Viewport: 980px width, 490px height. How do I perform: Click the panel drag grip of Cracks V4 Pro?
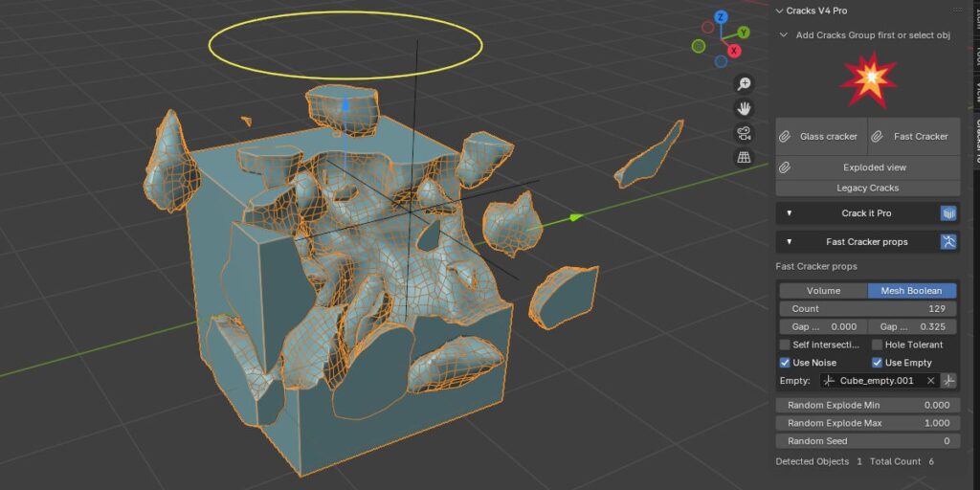coord(957,10)
